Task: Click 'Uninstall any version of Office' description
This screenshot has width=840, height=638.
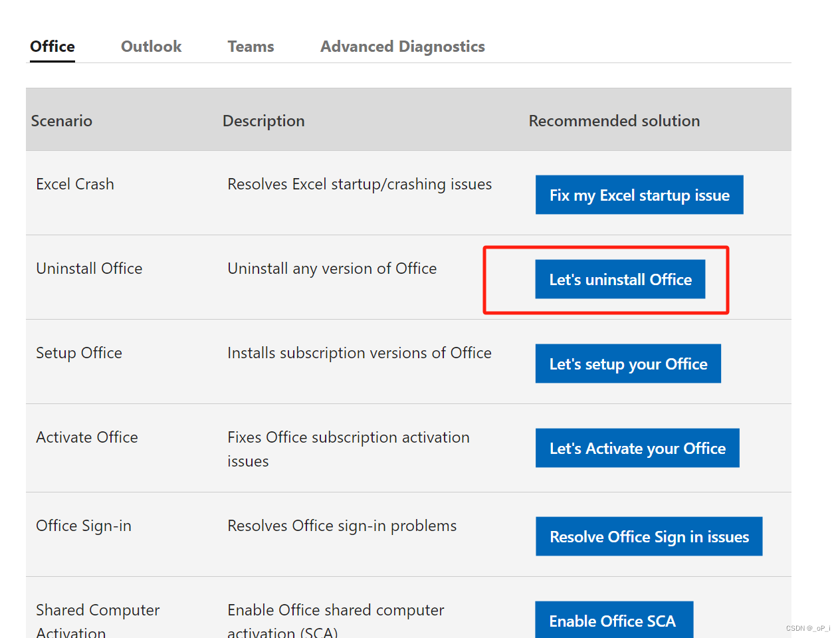Action: [x=332, y=268]
